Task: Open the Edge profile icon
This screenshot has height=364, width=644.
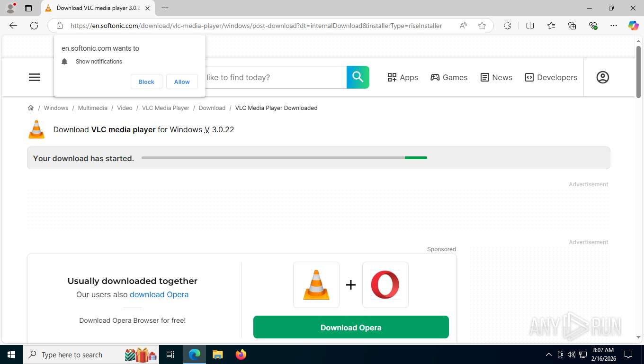Action: pos(10,8)
